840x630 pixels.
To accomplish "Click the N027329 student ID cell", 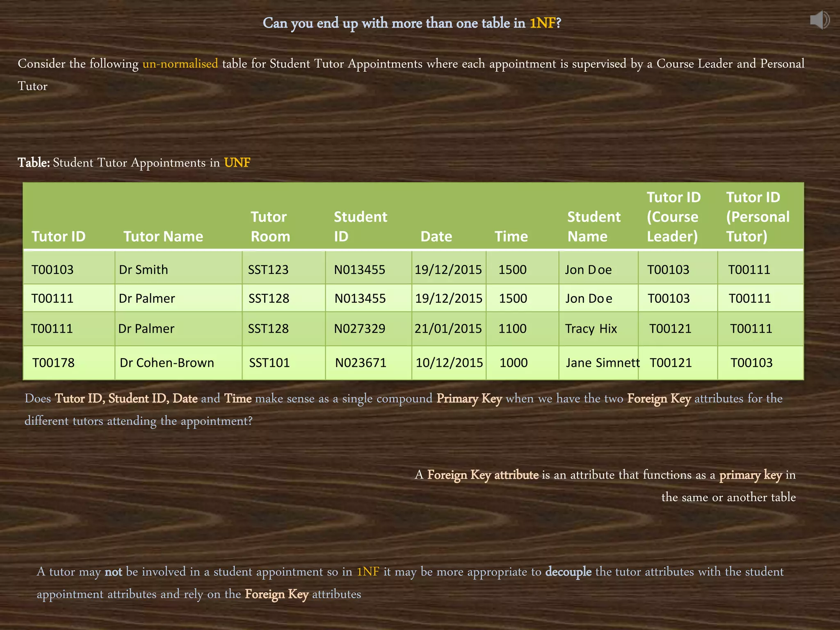I will (360, 329).
